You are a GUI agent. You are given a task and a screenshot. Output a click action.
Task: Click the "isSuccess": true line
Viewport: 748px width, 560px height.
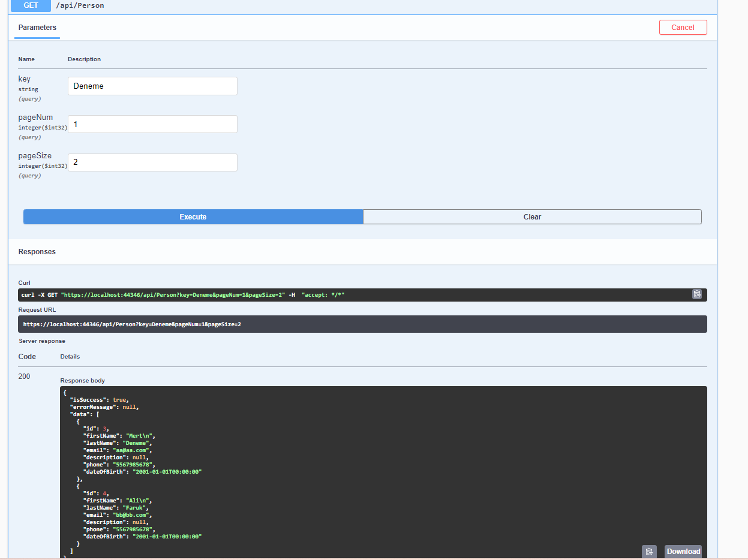tap(99, 400)
